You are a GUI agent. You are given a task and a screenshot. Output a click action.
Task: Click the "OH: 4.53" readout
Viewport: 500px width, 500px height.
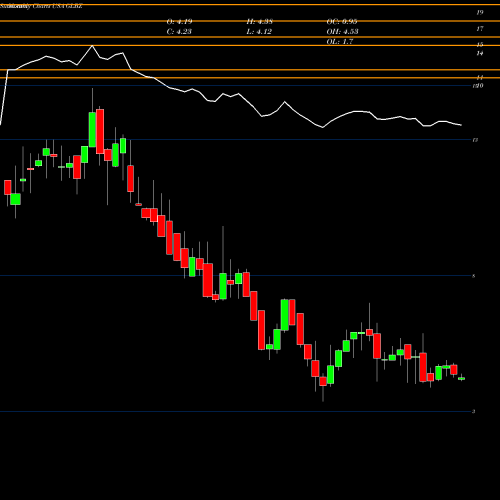(x=342, y=32)
